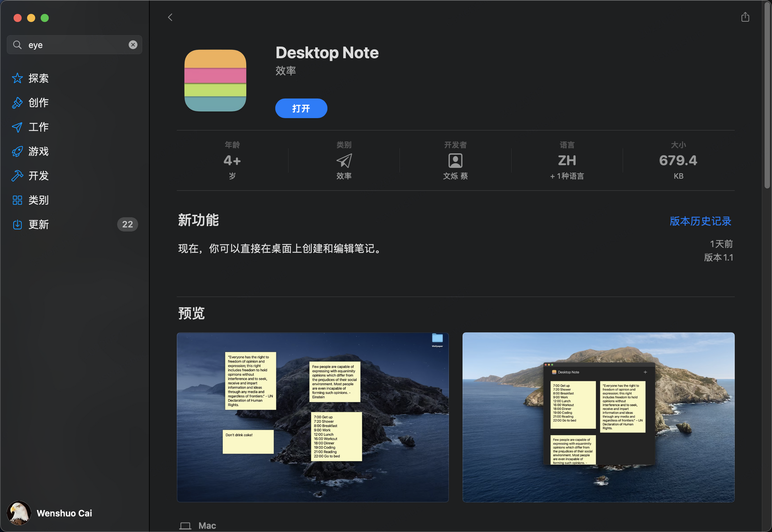
Task: Open the 创作 sidebar section
Action: [74, 103]
